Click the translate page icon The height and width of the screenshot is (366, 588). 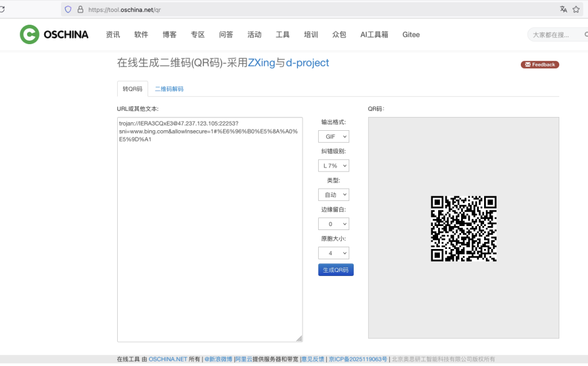pyautogui.click(x=563, y=9)
